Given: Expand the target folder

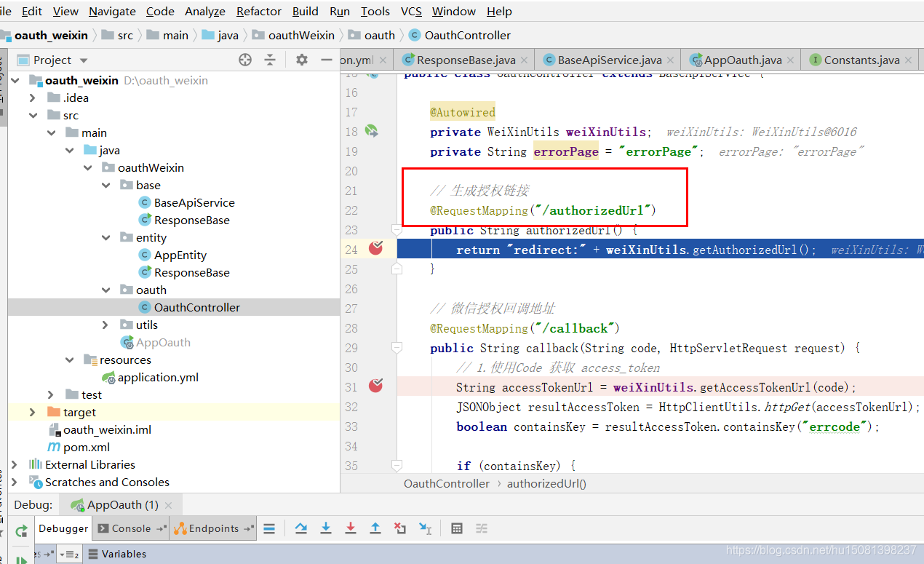Looking at the screenshot, I should click(33, 412).
